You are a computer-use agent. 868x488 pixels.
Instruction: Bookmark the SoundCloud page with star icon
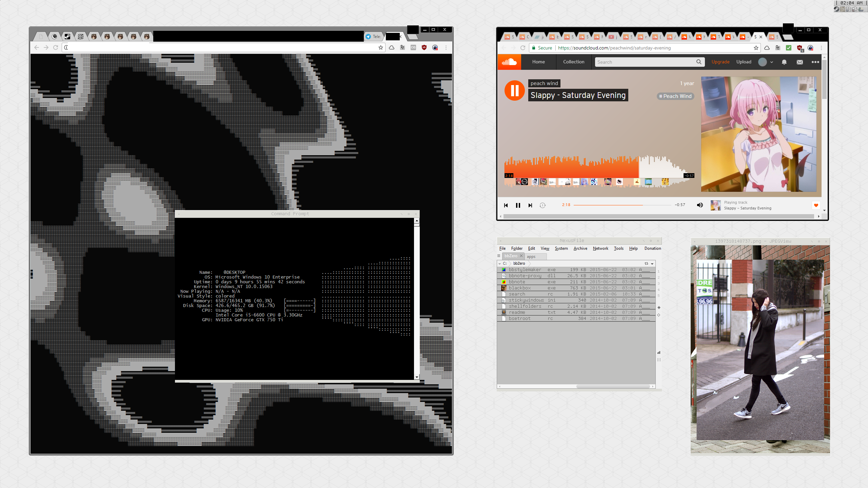[756, 48]
